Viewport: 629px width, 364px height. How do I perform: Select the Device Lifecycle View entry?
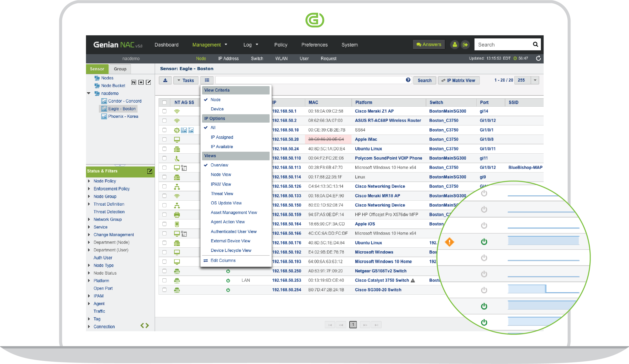(231, 250)
